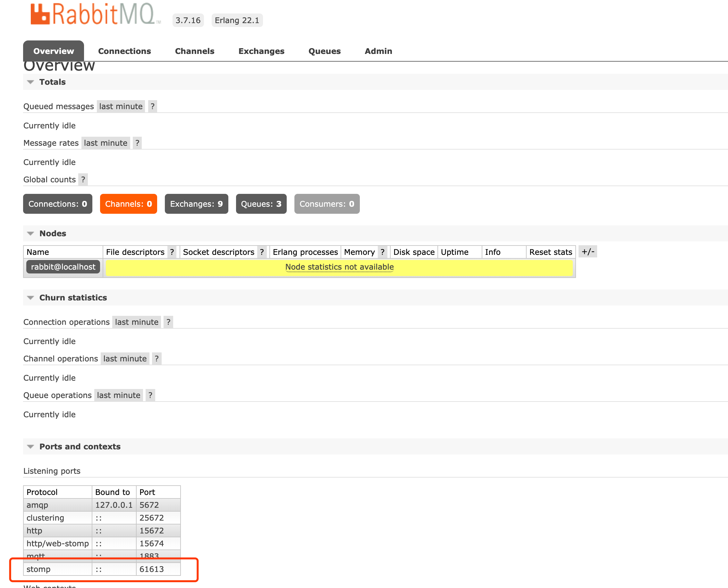Click help icon beside Message rates
Screen dimensions: 728x588
[x=137, y=143]
